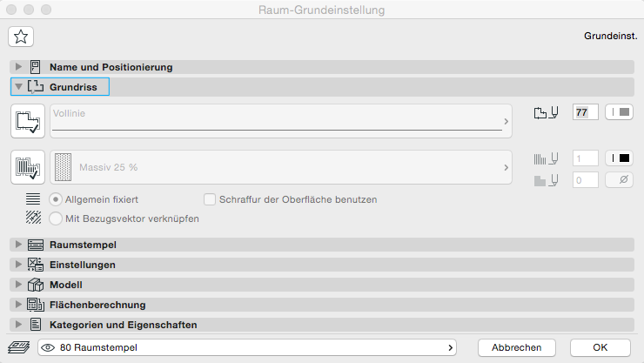Confirm the dialog with OK
The width and height of the screenshot is (644, 363).
click(x=600, y=347)
